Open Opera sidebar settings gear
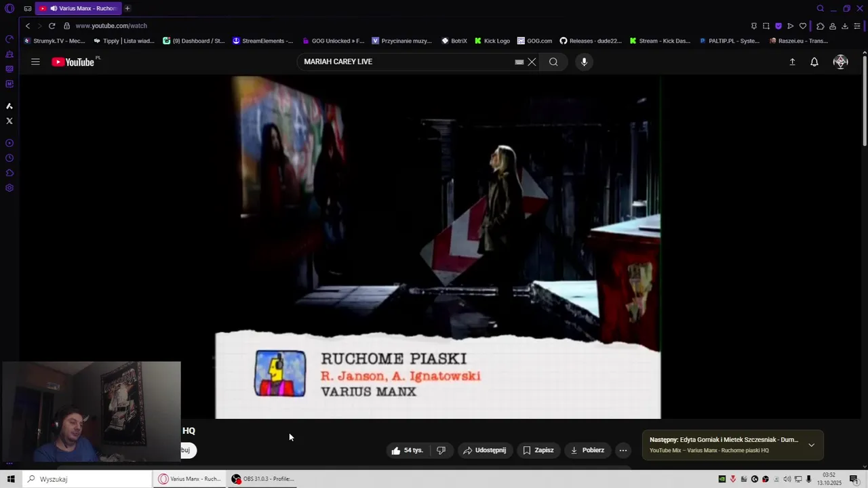Image resolution: width=868 pixels, height=488 pixels. point(9,188)
